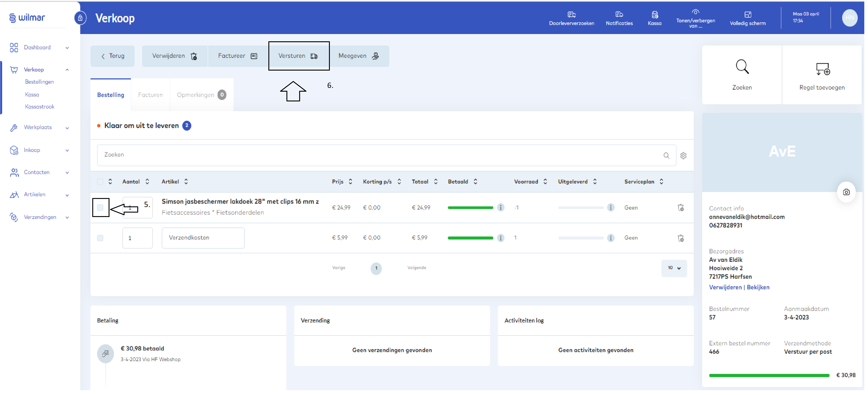868x395 pixels.
Task: Click the Simson jasbeschermer Betaald progress bar
Action: pyautogui.click(x=472, y=208)
